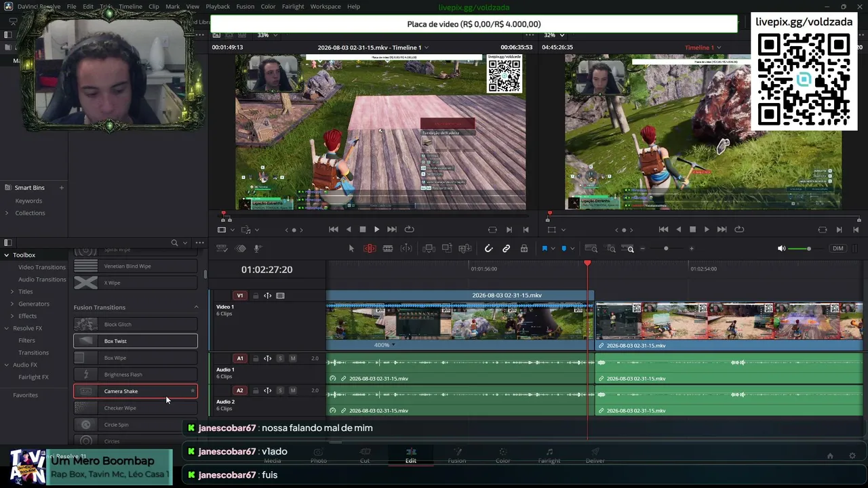Add a new Smart Bin with plus icon
The image size is (868, 488).
coord(61,188)
